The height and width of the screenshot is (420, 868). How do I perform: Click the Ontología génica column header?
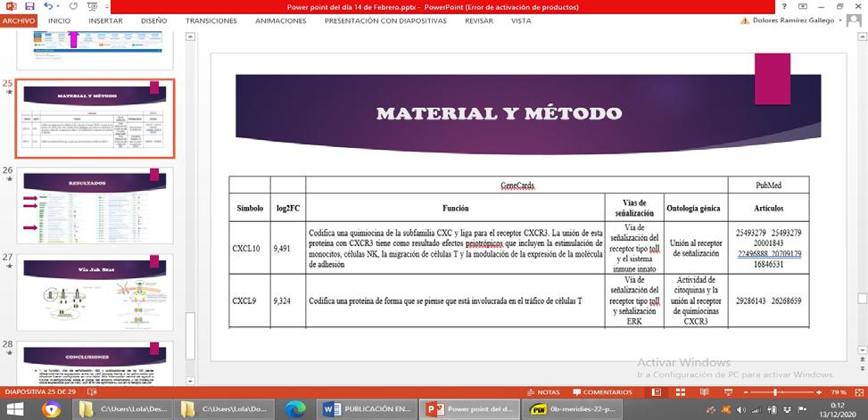point(694,208)
